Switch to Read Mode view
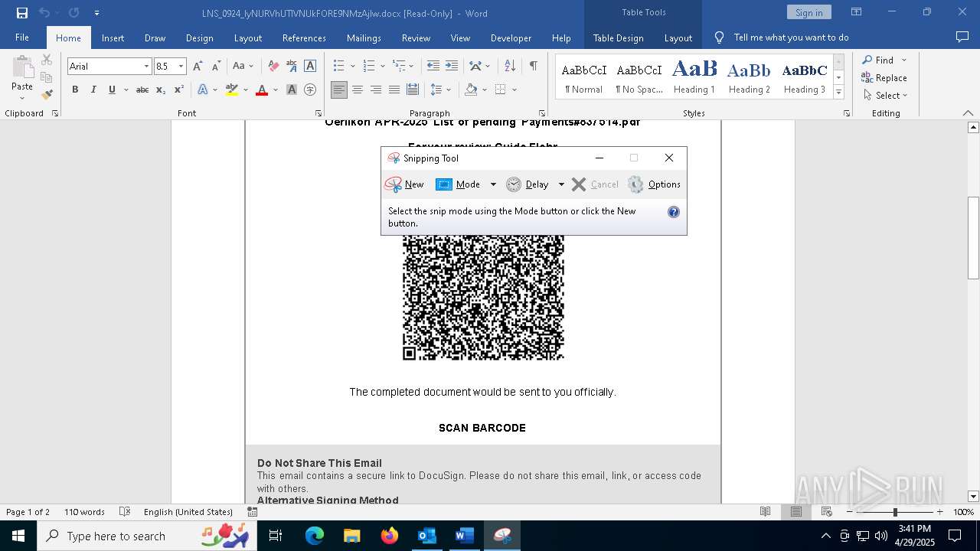This screenshot has width=980, height=551. tap(765, 512)
